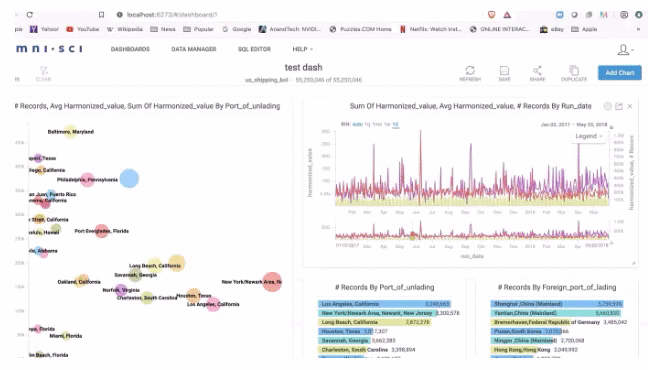Filter by Ningpo, China (Mainland) bar

(538, 340)
